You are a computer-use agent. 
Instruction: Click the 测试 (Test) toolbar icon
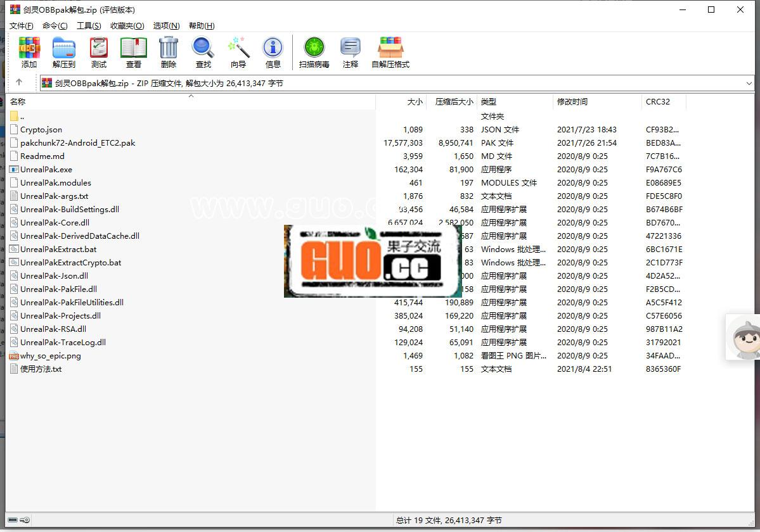point(99,48)
